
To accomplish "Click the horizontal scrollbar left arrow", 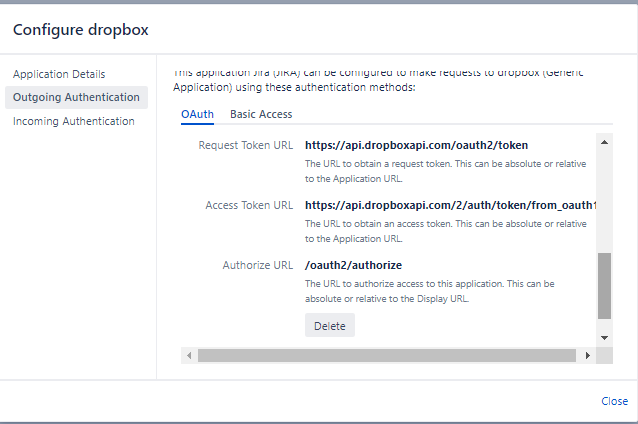I will click(x=188, y=355).
